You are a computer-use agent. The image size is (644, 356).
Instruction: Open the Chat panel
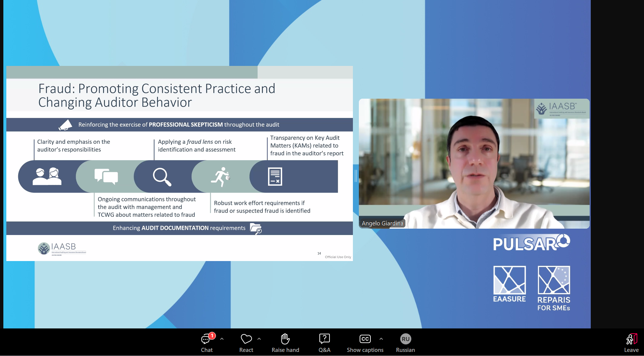[x=206, y=342]
